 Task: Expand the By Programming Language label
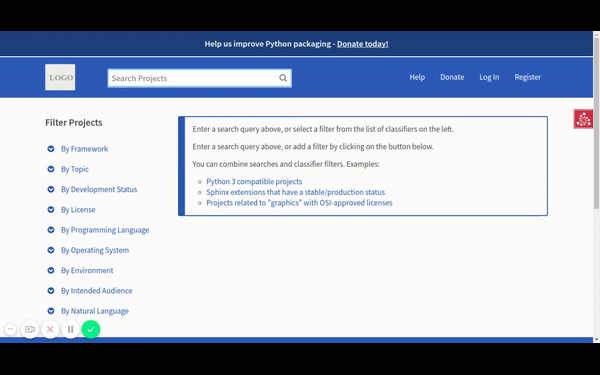tap(105, 230)
